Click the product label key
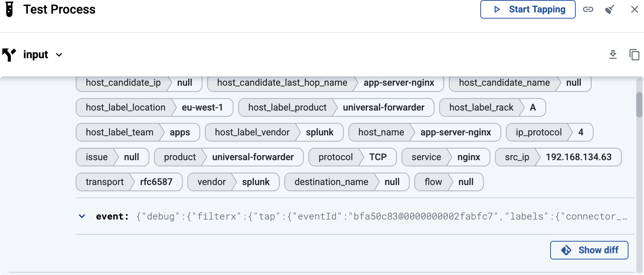This screenshot has width=644, height=275. pyautogui.click(x=180, y=157)
